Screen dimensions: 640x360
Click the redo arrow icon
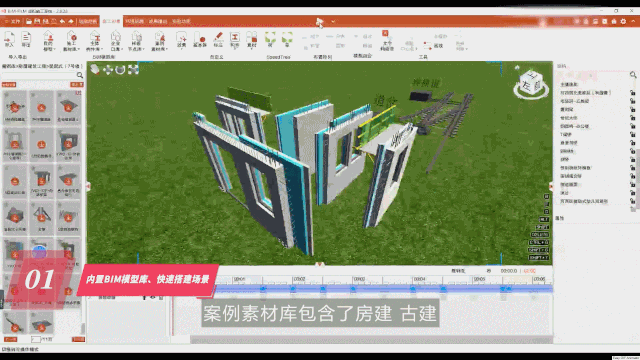[x=71, y=21]
